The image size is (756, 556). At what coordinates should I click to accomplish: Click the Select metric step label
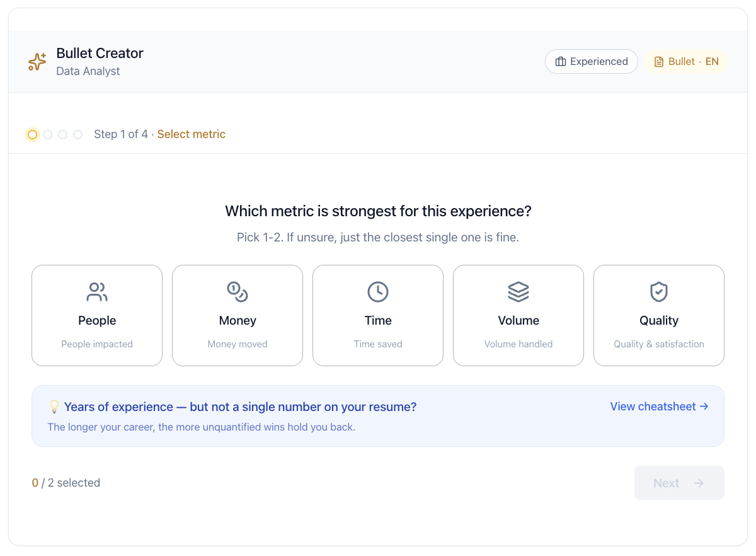(x=192, y=134)
